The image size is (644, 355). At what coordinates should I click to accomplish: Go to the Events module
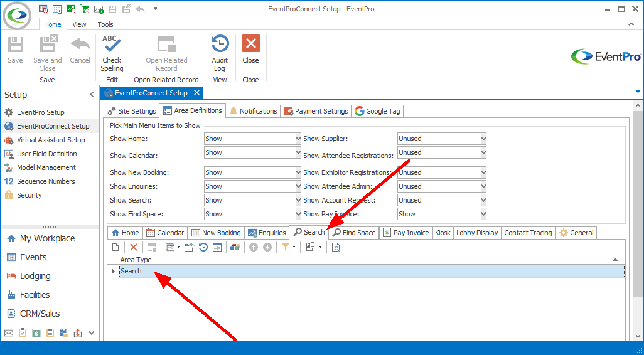click(33, 257)
